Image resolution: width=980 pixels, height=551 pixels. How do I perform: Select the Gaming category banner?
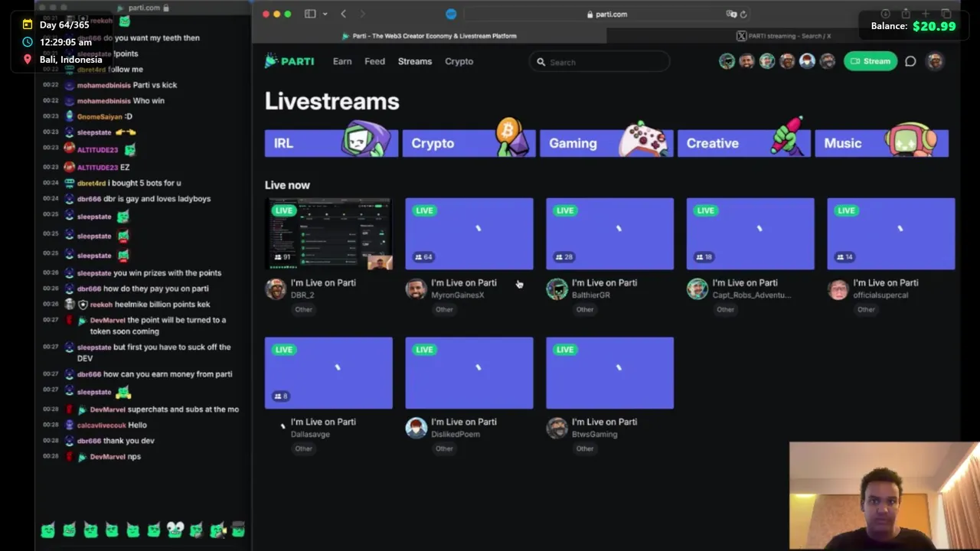point(606,143)
